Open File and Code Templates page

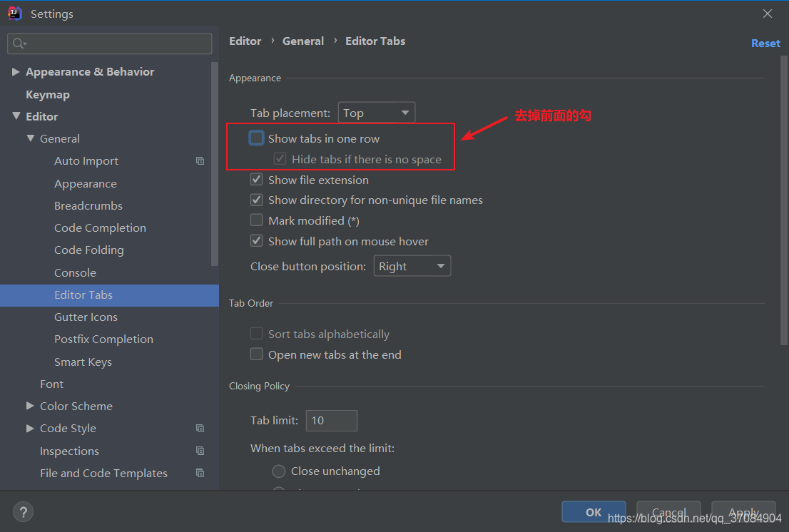tap(103, 474)
